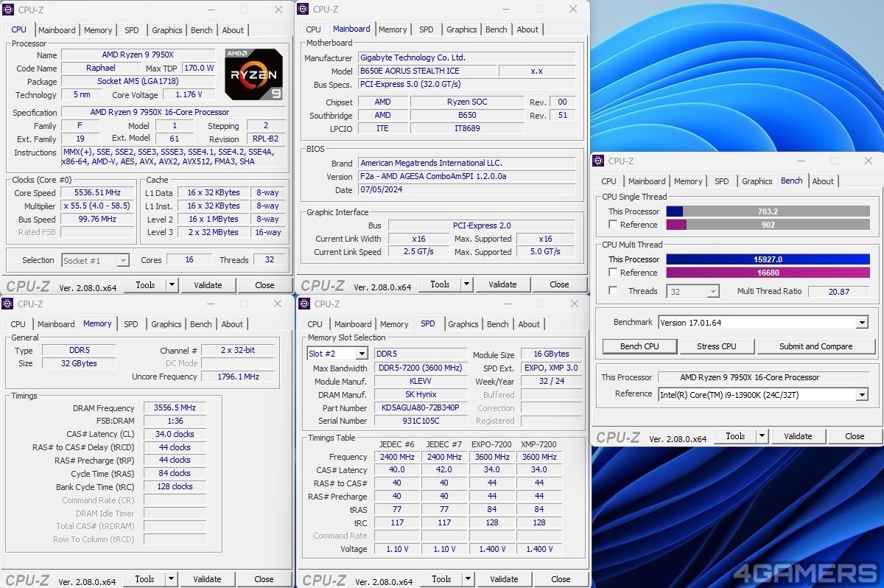This screenshot has width=884, height=588.
Task: Tick the Multi Thread Reference checkbox
Action: click(x=613, y=273)
